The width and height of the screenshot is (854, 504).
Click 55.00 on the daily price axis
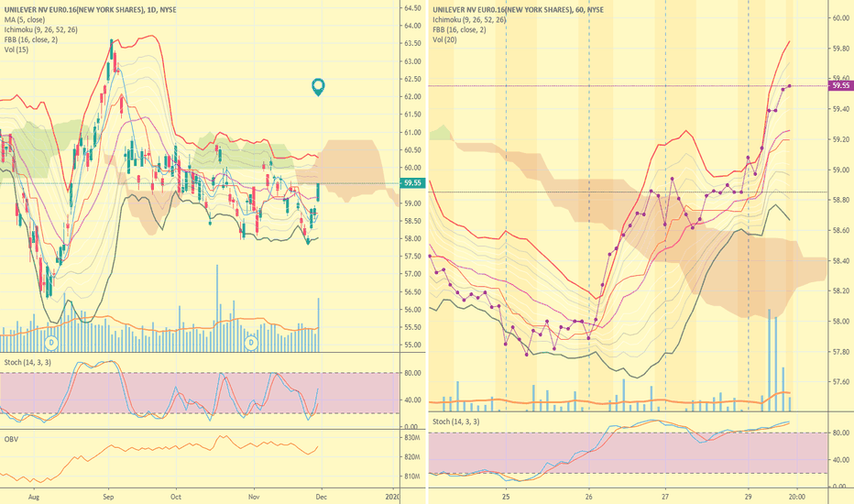[413, 345]
